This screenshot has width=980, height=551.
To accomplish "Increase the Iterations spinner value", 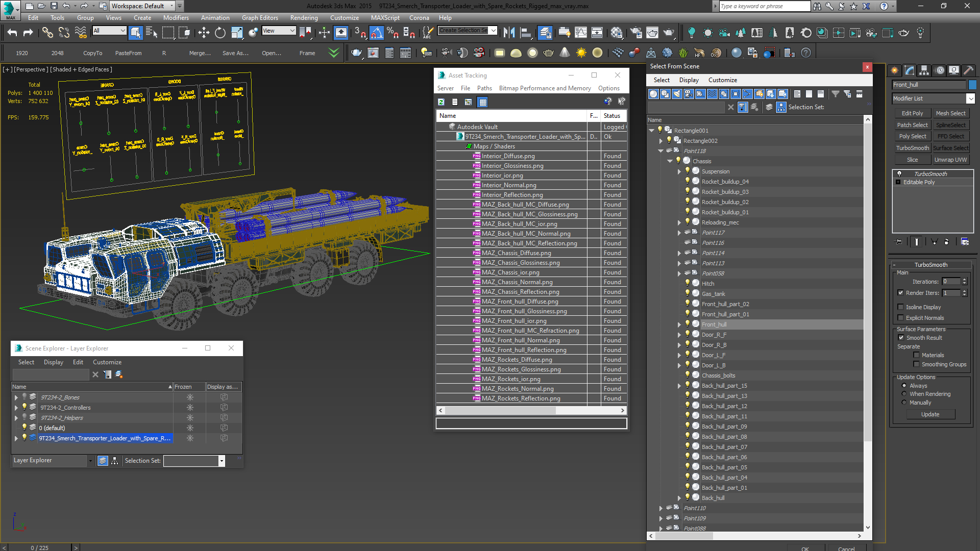I will pos(964,280).
